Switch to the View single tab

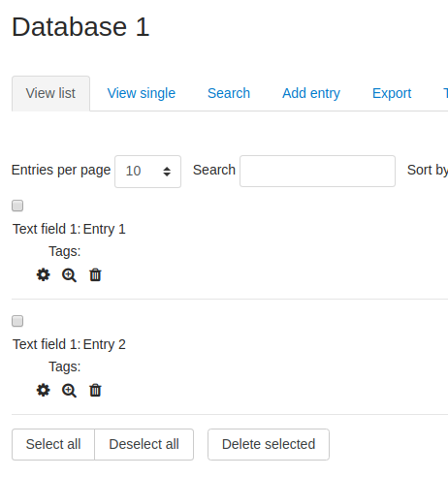tap(142, 93)
